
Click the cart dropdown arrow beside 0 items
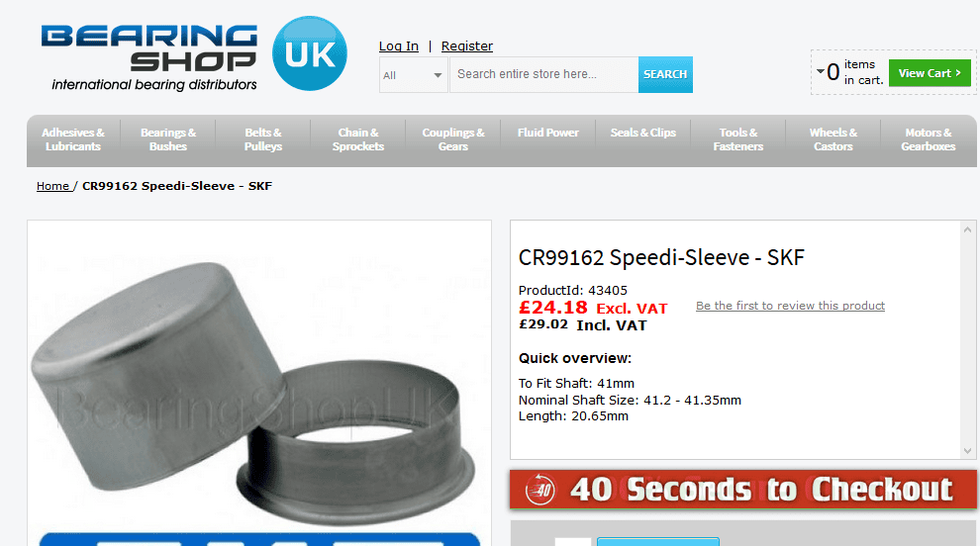pyautogui.click(x=820, y=71)
